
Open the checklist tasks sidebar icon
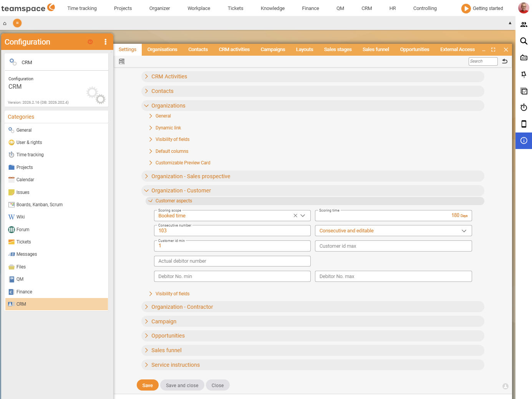coord(524,91)
